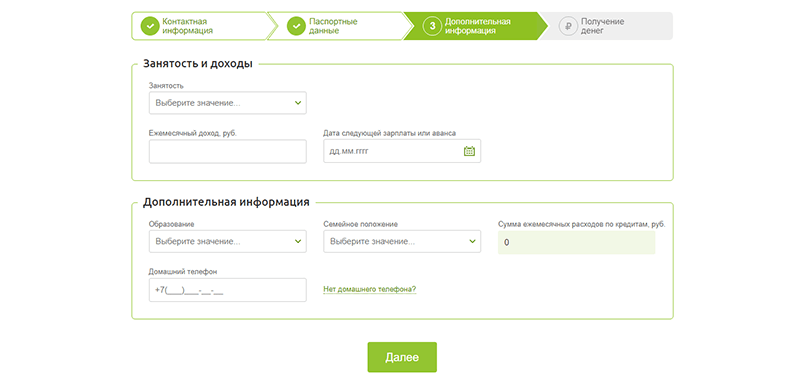Open the Образование dropdown
Viewport: 800px width, 390px height.
click(x=228, y=241)
